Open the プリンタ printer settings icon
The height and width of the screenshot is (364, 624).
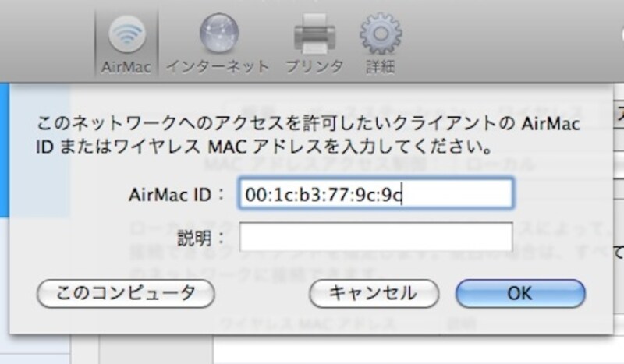click(x=314, y=44)
